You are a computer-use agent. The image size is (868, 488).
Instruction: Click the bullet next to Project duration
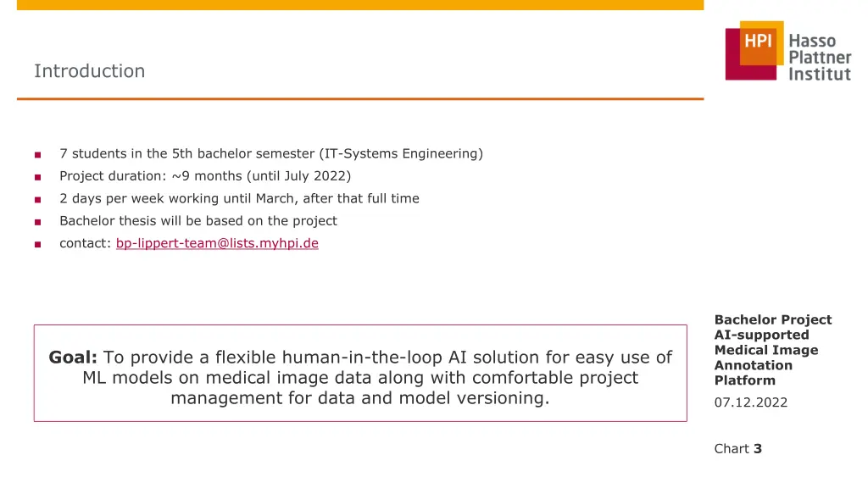37,178
